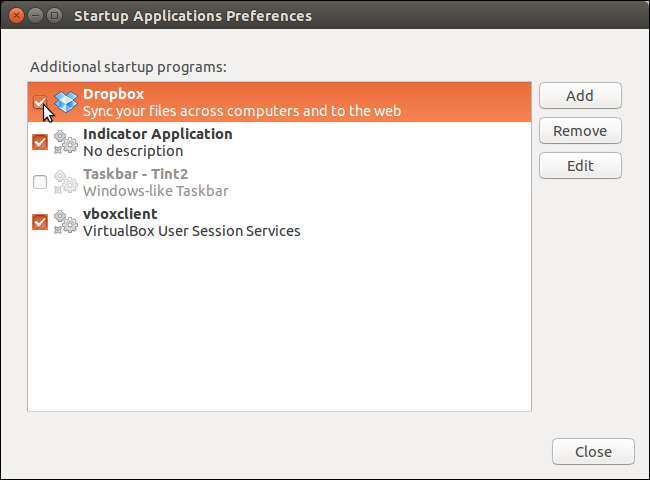Click the Taskbar - Tint2 gears icon

coord(65,182)
